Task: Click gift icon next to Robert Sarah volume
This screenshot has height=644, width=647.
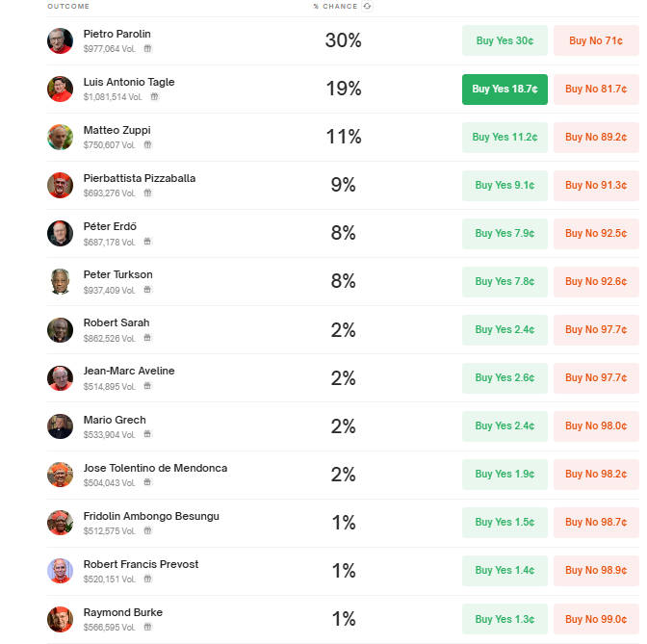Action: point(147,338)
